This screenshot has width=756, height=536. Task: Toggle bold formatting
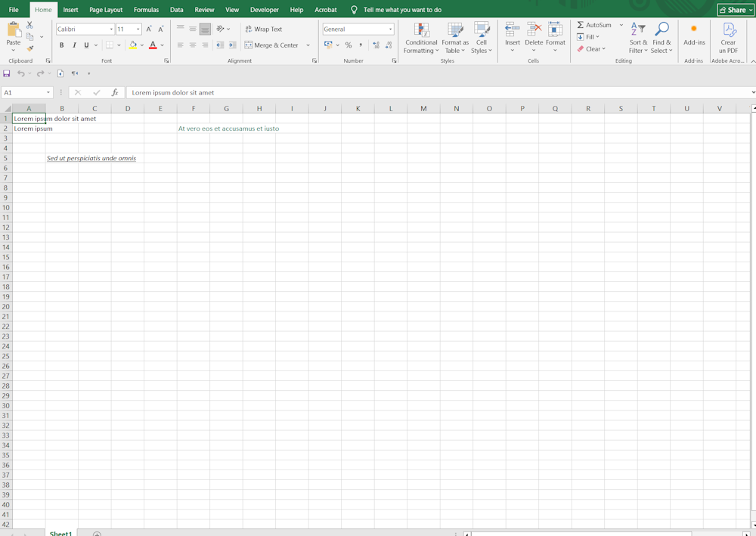62,45
